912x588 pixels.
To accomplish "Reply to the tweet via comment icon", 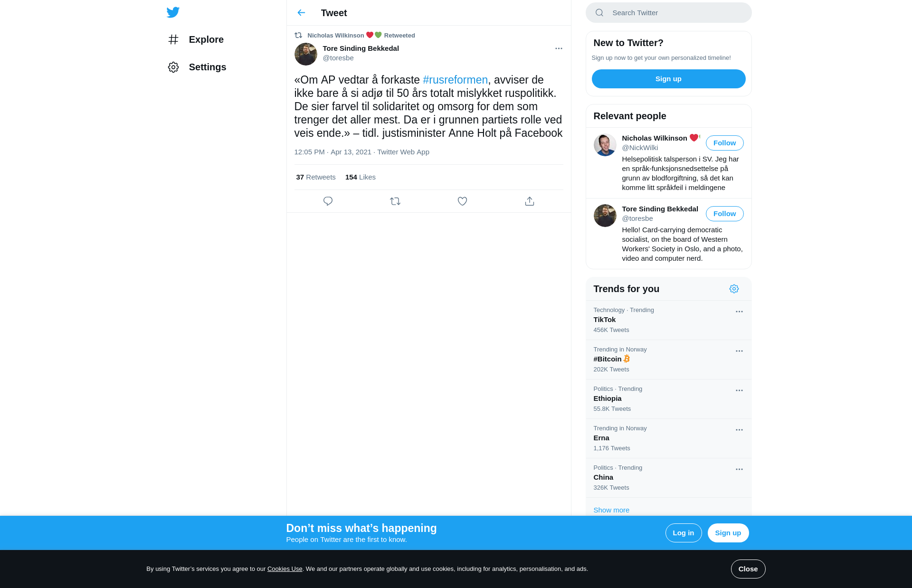I will click(328, 201).
